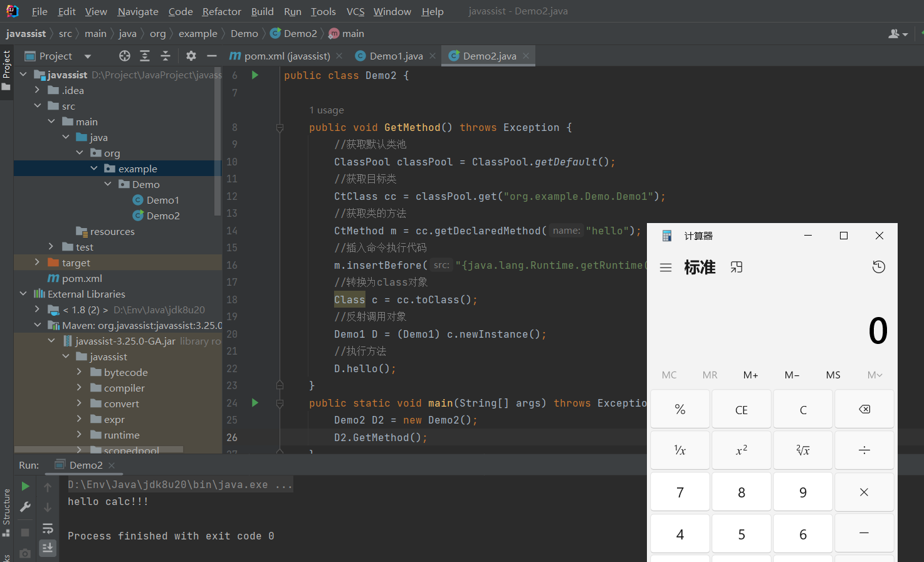Click the calculator reciprocal 1/x key

[x=680, y=450]
